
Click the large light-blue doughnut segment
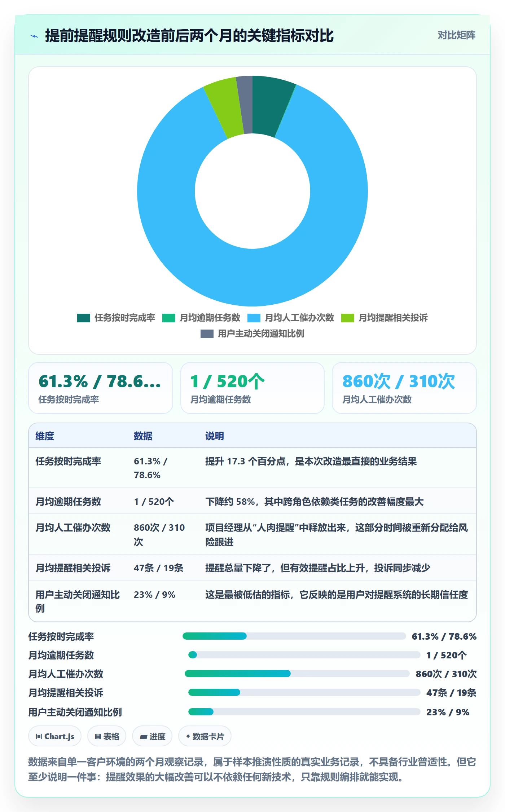(x=252, y=278)
